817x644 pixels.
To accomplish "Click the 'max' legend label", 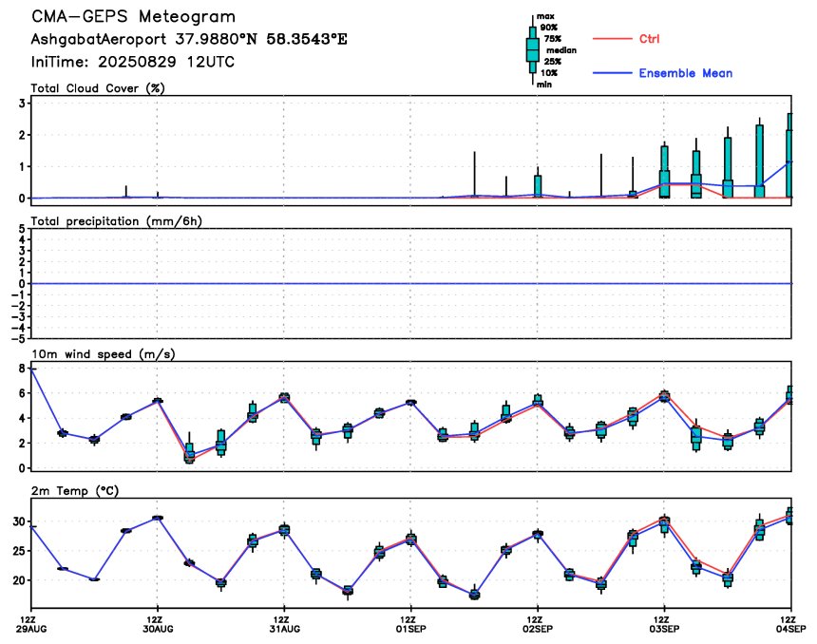I will click(545, 17).
